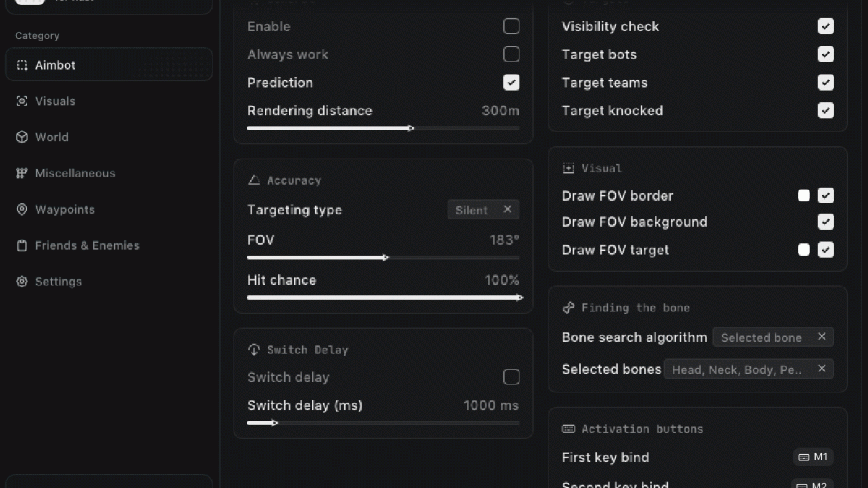The height and width of the screenshot is (488, 868).
Task: Enable the Switch delay checkbox
Action: 511,377
